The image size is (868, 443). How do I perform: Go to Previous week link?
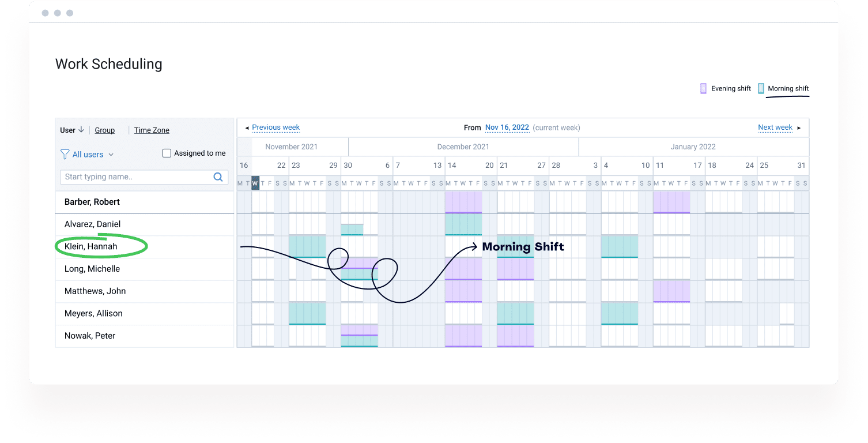click(276, 127)
